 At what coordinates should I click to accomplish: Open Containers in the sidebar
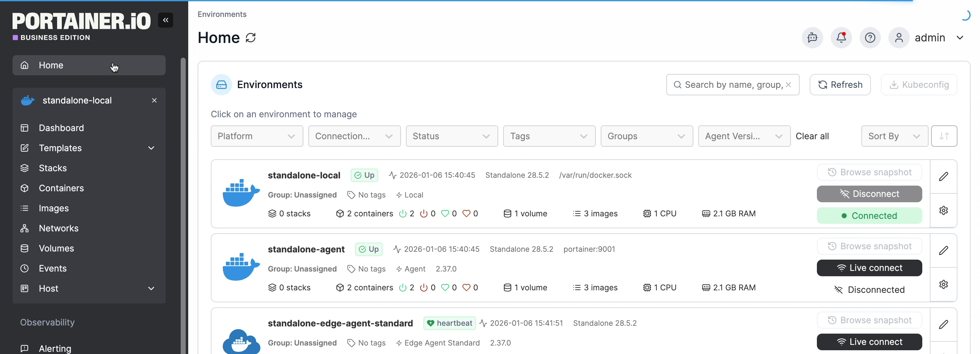click(61, 188)
